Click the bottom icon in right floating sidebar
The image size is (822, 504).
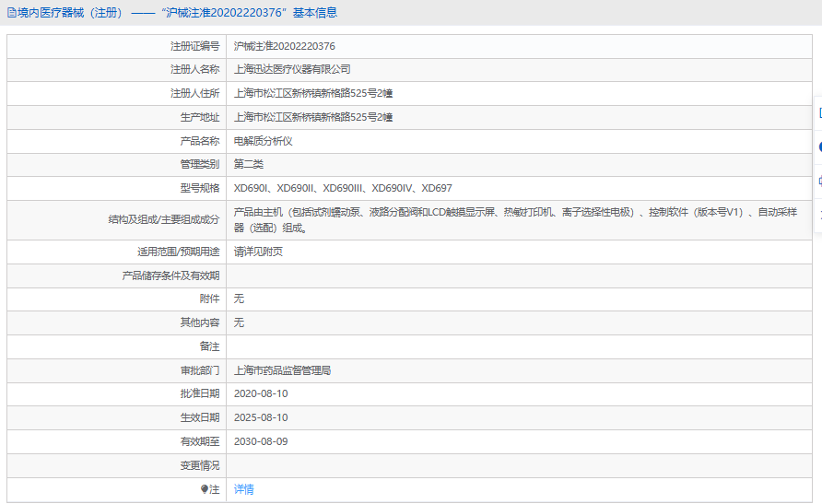(818, 213)
